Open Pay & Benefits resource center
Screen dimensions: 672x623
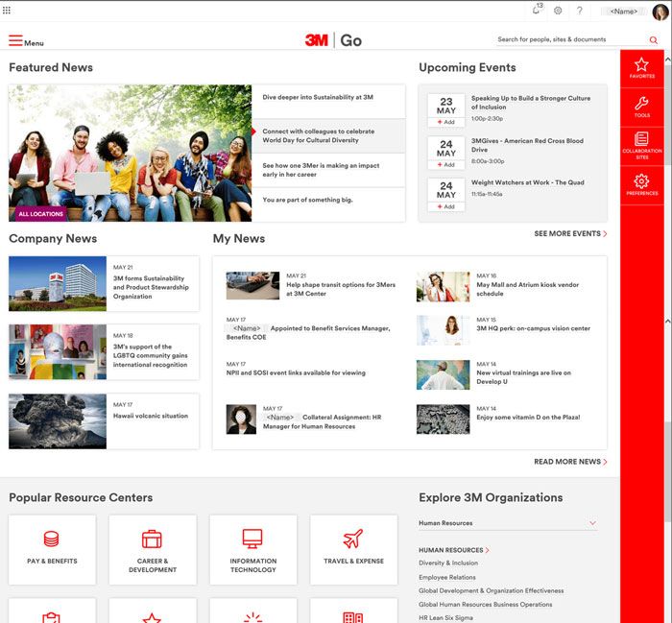52,550
